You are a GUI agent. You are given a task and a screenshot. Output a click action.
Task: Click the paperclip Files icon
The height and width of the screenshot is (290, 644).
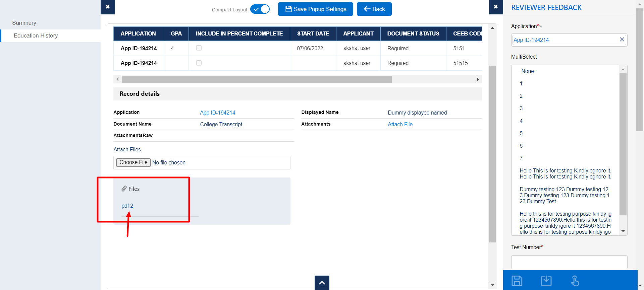(x=124, y=189)
